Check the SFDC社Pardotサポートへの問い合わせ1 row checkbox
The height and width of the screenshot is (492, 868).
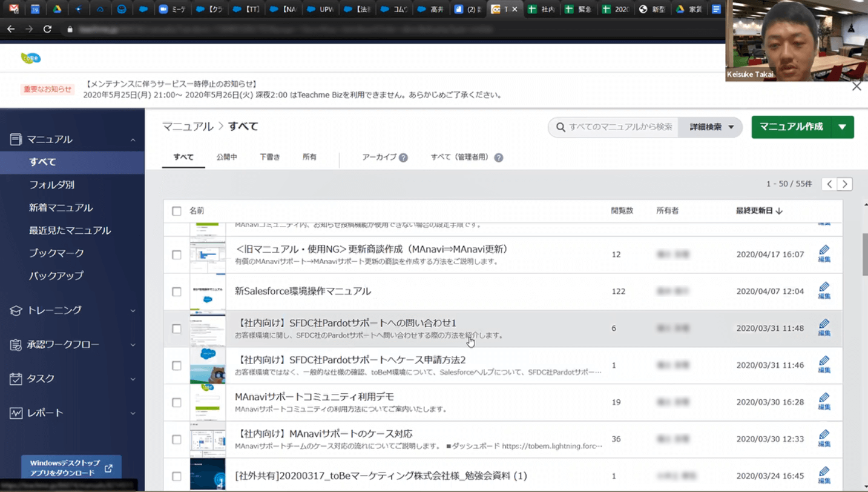177,329
